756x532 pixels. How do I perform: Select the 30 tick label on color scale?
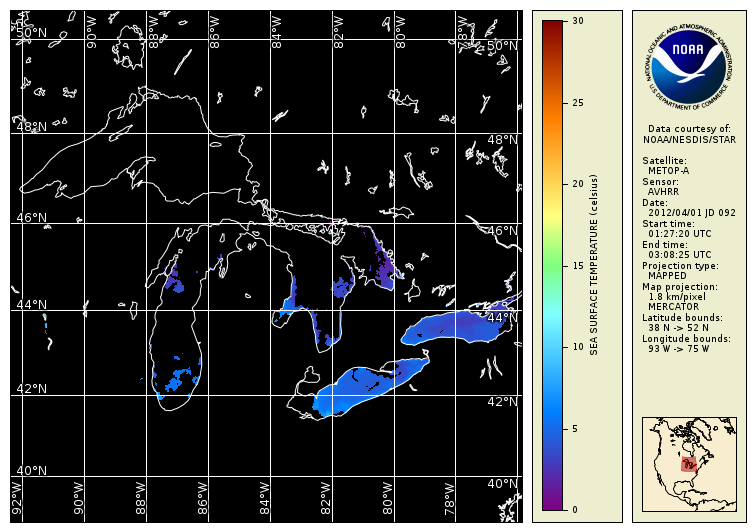point(578,21)
